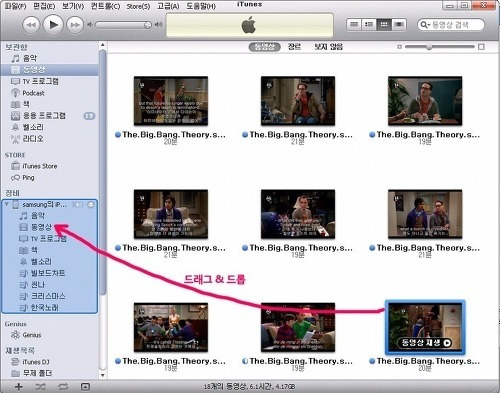
Task: Open the 컨트롤(C) menu
Action: (x=105, y=6)
